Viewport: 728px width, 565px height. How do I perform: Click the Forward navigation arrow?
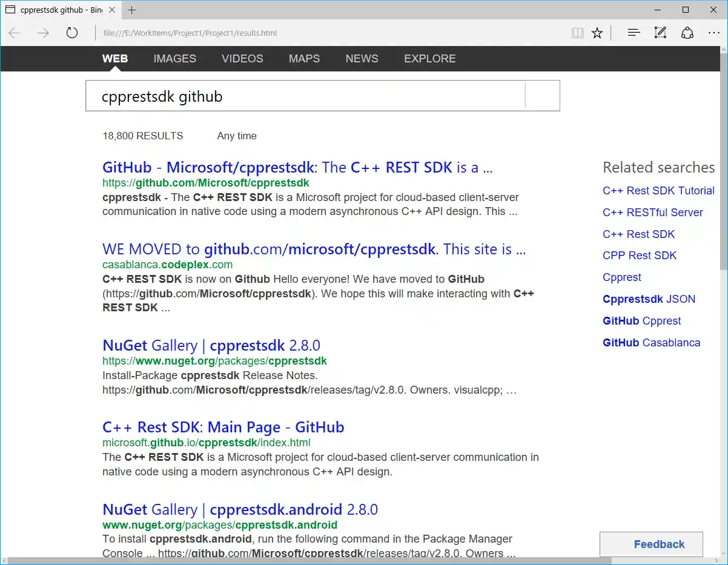point(43,33)
